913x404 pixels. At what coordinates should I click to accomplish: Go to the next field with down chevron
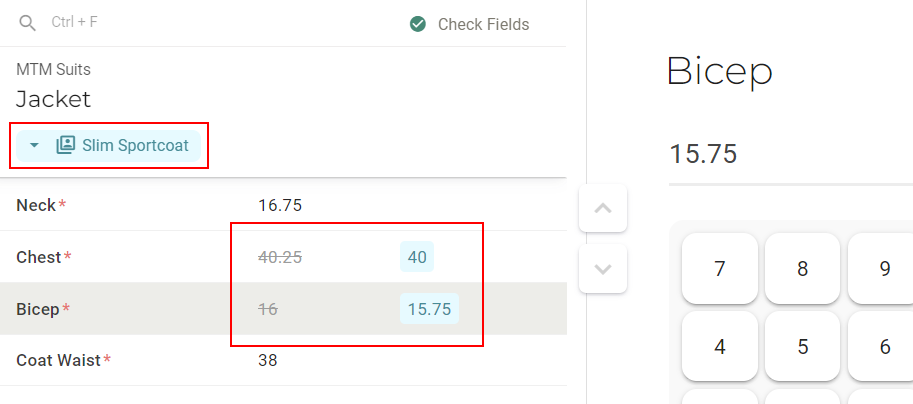tap(603, 268)
